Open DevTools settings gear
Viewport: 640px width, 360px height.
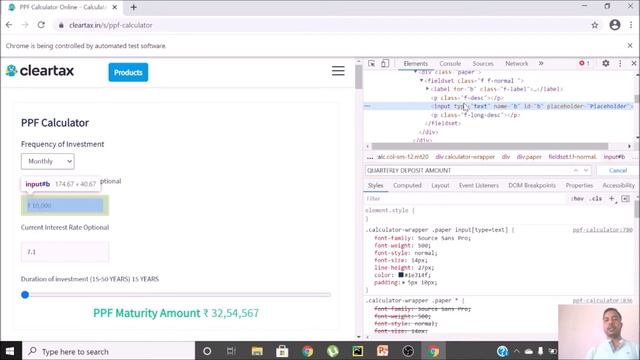(x=606, y=63)
